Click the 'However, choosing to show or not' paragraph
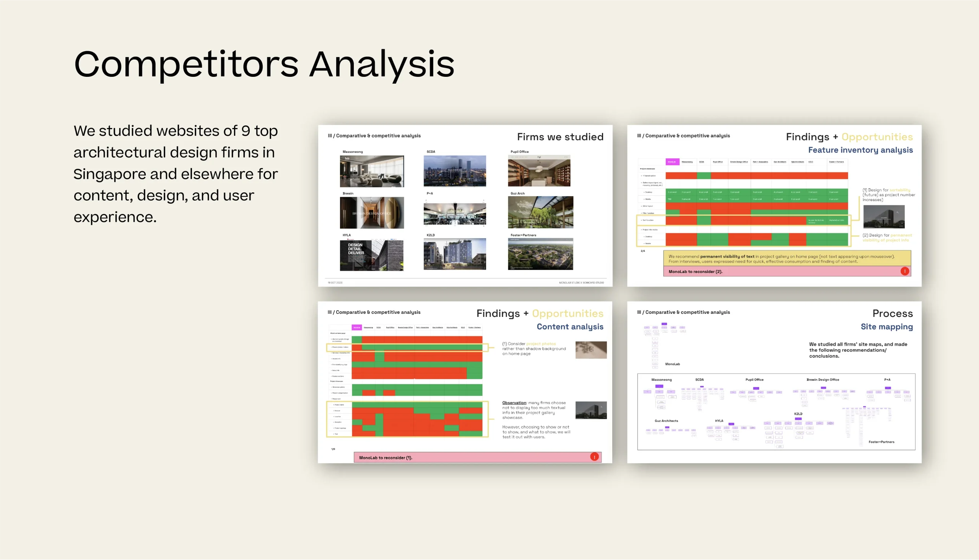 [536, 432]
